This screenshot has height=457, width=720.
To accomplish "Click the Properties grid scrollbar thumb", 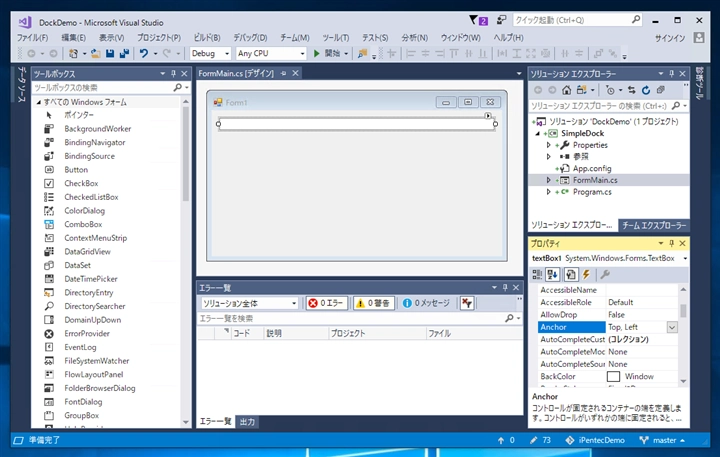I will pos(683,310).
